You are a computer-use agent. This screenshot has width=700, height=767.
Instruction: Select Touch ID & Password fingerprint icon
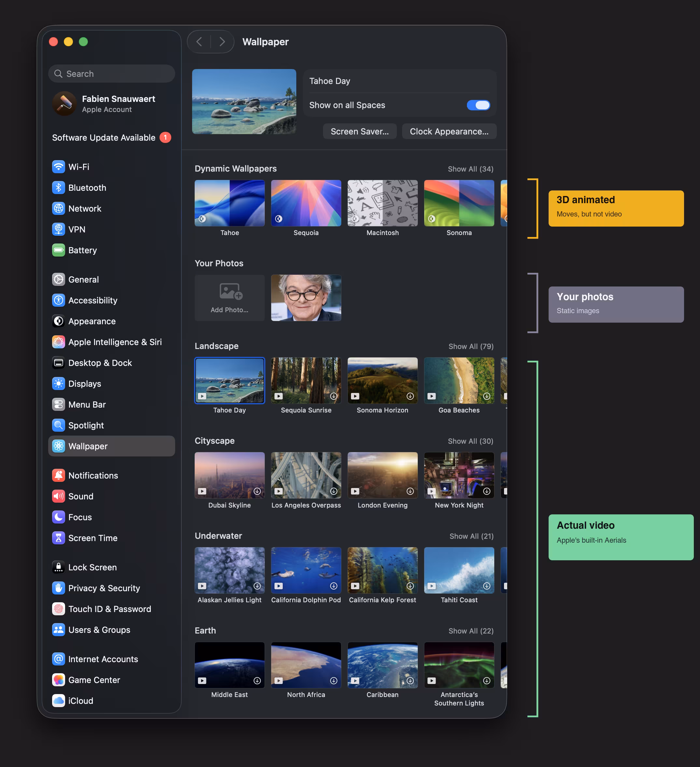[x=58, y=609]
